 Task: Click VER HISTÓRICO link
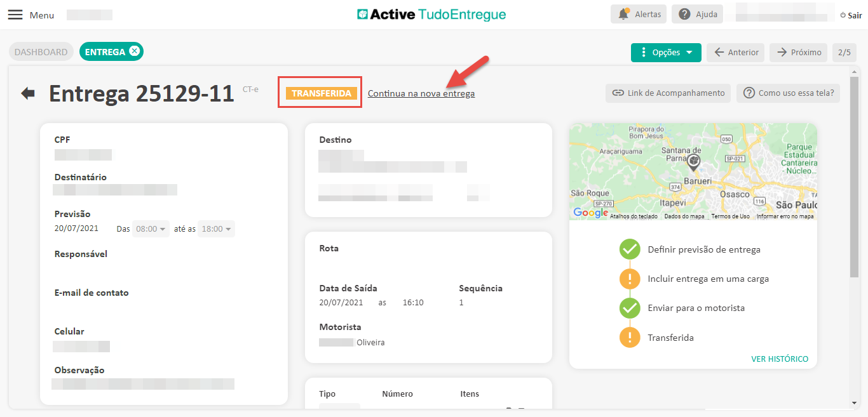[x=780, y=359]
